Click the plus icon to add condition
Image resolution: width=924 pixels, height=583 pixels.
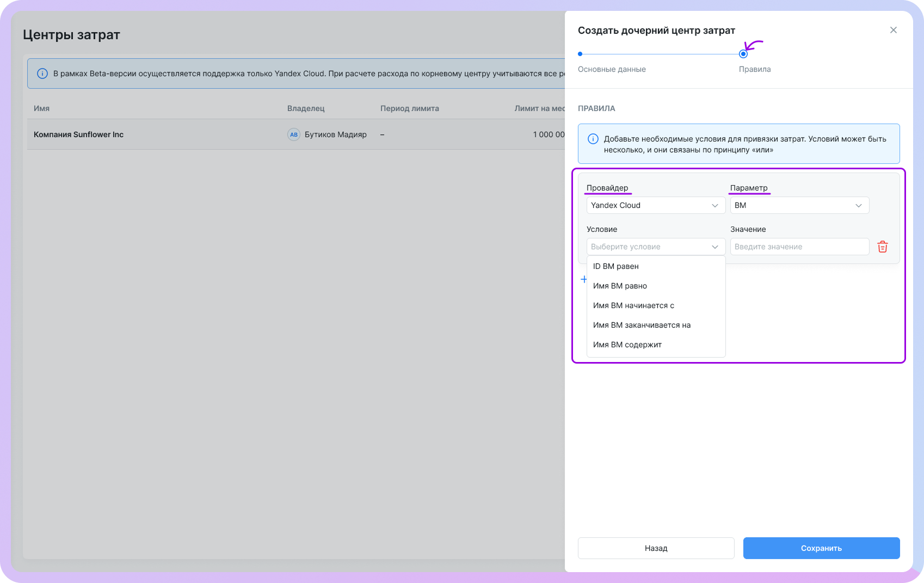pyautogui.click(x=583, y=279)
